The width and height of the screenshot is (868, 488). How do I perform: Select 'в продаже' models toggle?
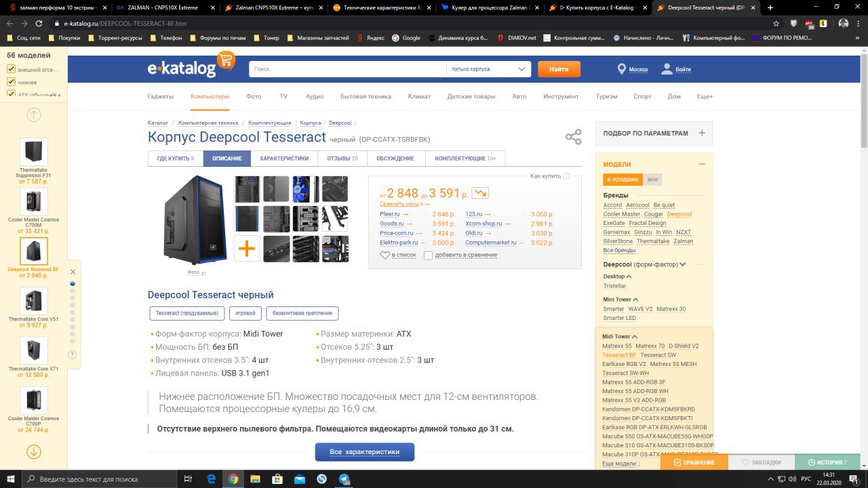(623, 180)
